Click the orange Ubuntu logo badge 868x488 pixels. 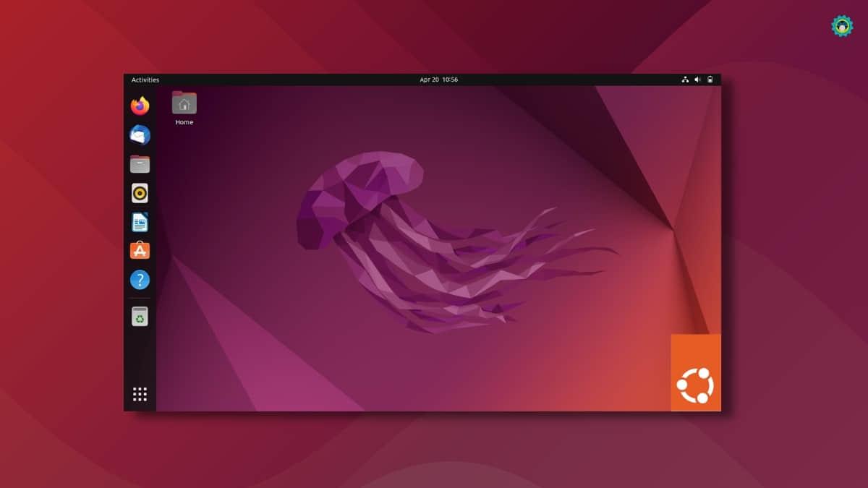pyautogui.click(x=696, y=373)
